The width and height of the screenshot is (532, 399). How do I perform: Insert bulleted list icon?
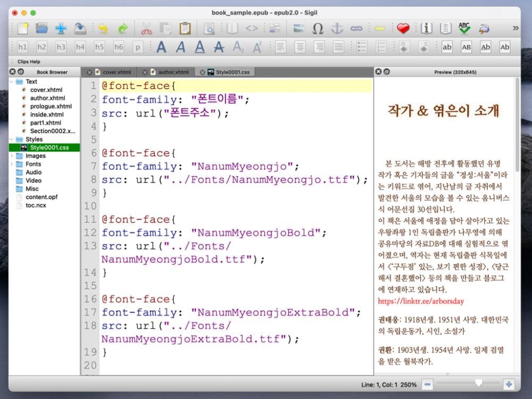point(362,47)
